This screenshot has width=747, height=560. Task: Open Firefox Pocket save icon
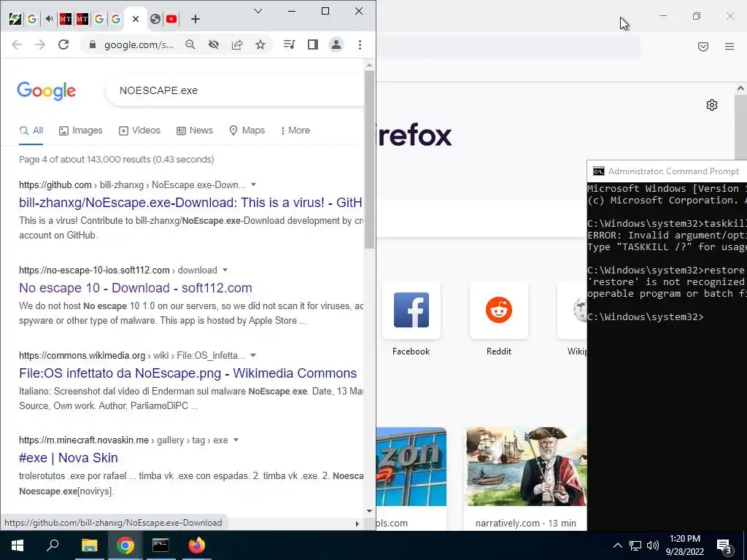pos(703,46)
